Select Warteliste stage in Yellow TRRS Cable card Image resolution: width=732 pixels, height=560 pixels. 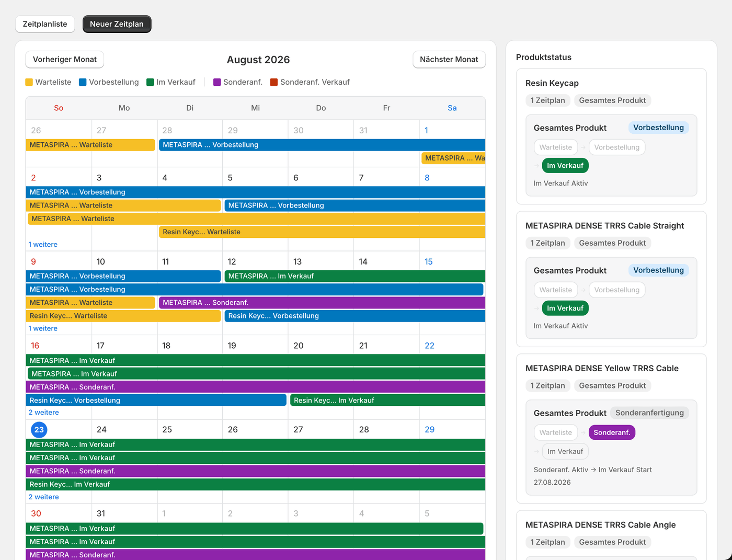[556, 433]
